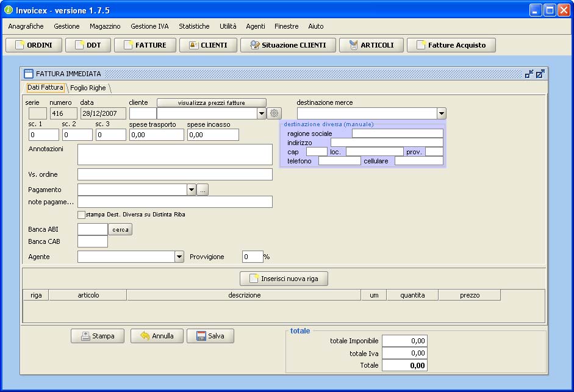Click the FATTURA IMMEDIATA frame window icon

coord(29,74)
